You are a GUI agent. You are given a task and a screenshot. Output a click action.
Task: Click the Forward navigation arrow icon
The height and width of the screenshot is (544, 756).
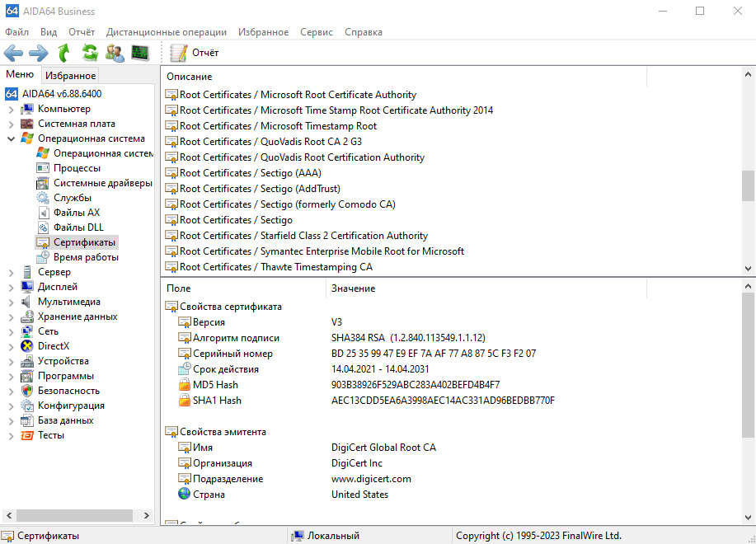(39, 53)
